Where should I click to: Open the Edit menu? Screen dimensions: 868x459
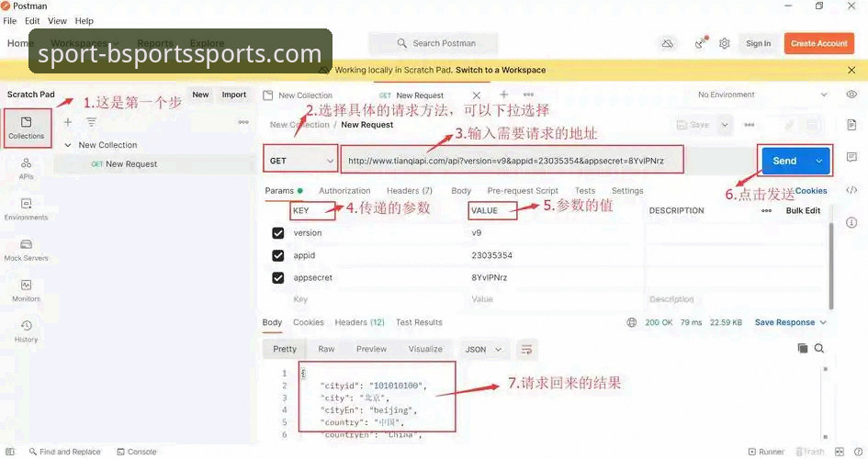[32, 21]
